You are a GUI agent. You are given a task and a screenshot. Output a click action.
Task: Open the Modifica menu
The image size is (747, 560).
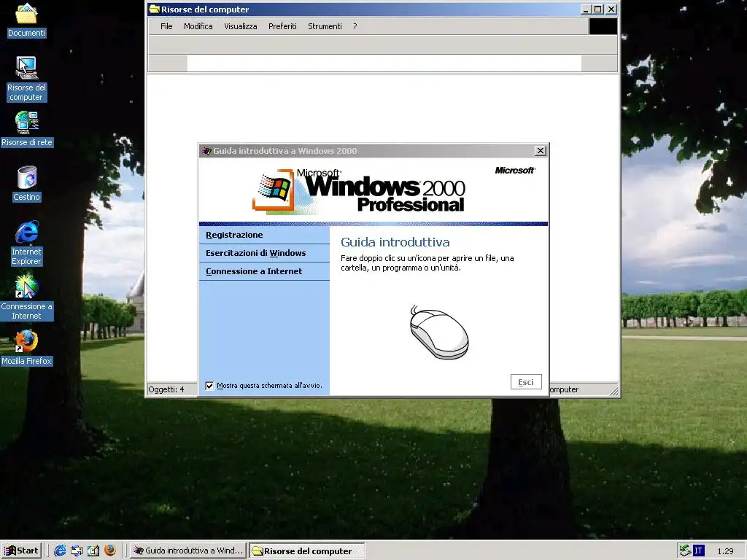pos(198,26)
